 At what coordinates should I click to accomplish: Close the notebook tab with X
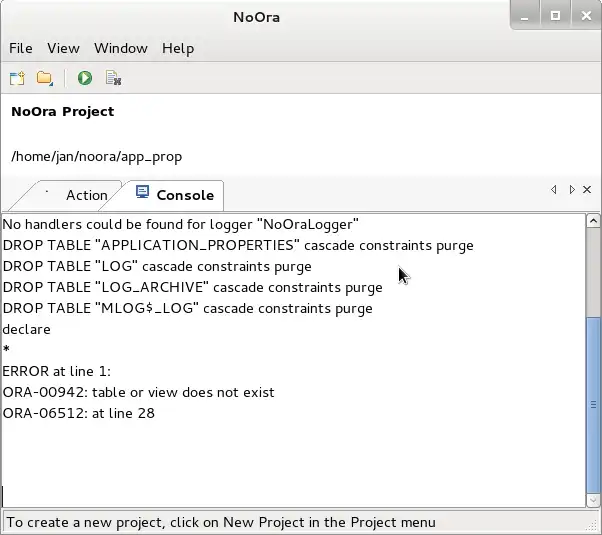tap(587, 189)
